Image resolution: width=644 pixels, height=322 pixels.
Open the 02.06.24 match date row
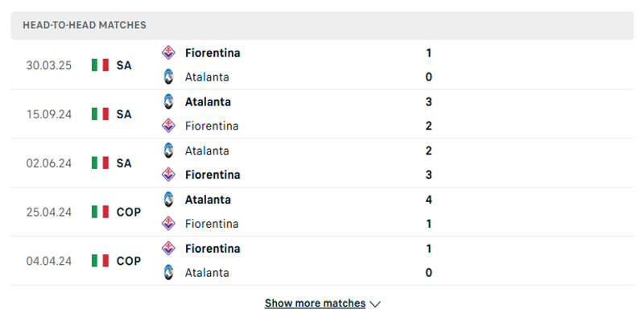click(49, 163)
